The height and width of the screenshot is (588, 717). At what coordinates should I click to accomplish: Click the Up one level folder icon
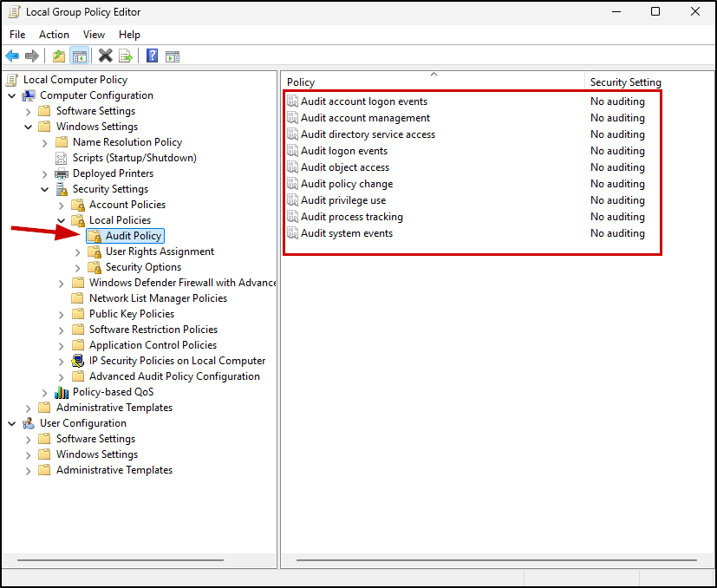click(59, 56)
